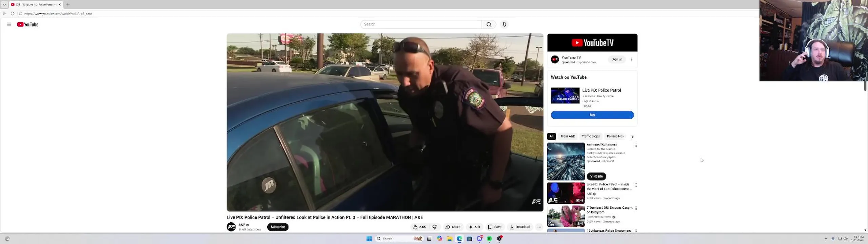Viewport: 868px width, 244px height.
Task: Select the Traffic stops filter chip
Action: tap(591, 136)
